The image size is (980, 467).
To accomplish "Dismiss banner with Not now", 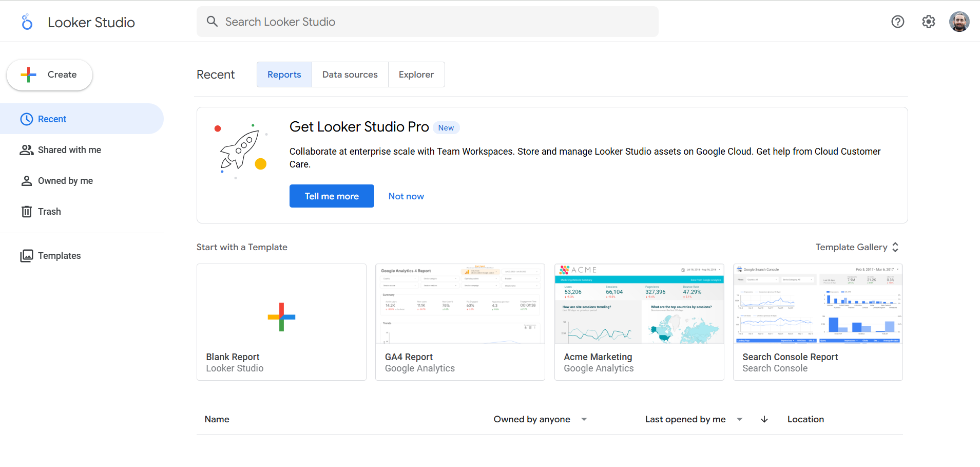I will tap(406, 196).
